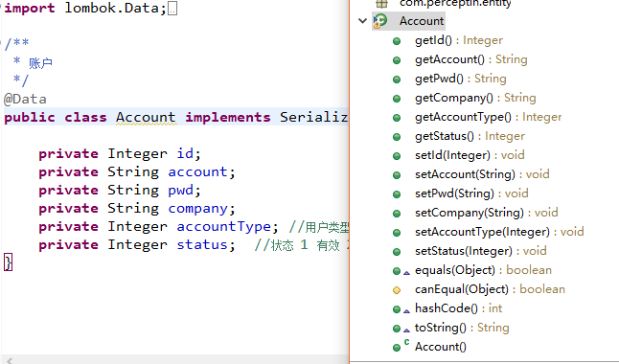
Task: Click the closing brace of the class
Action: pos(8,262)
